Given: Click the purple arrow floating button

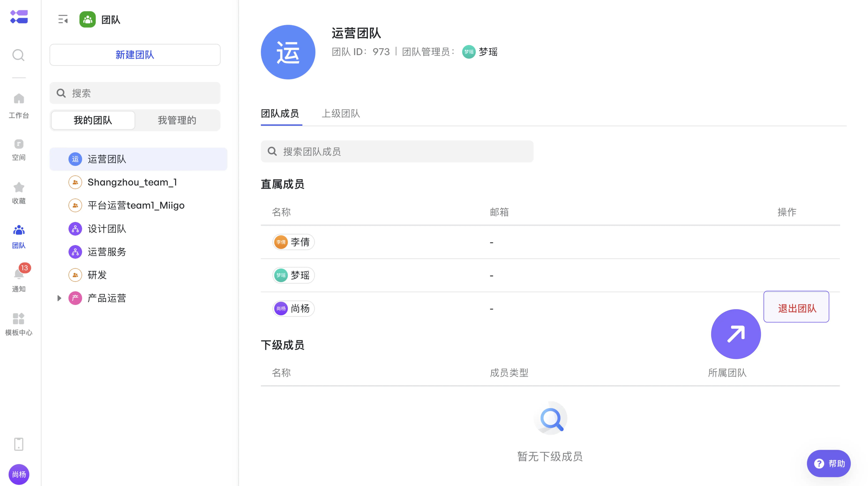Looking at the screenshot, I should 736,334.
